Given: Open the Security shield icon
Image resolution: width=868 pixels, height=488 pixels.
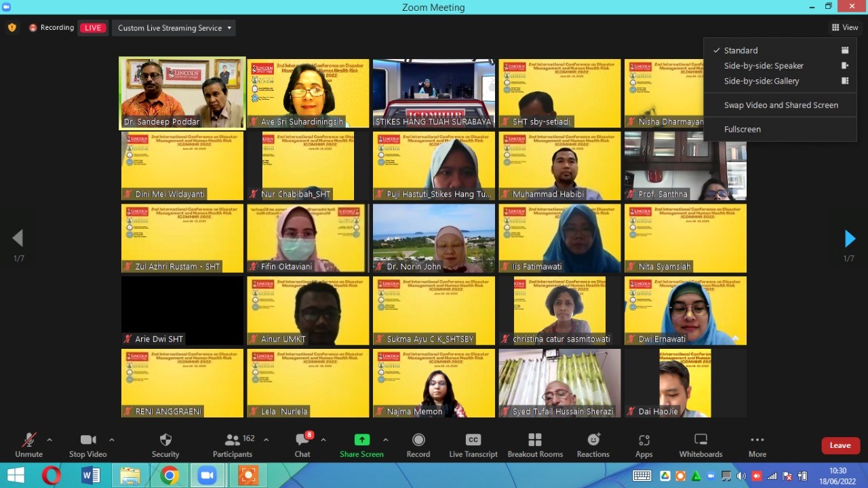Looking at the screenshot, I should point(165,440).
